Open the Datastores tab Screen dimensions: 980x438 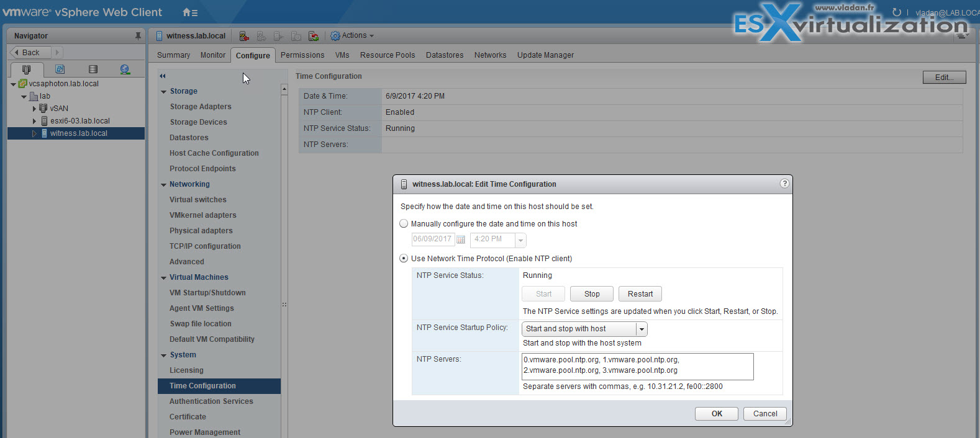(445, 55)
